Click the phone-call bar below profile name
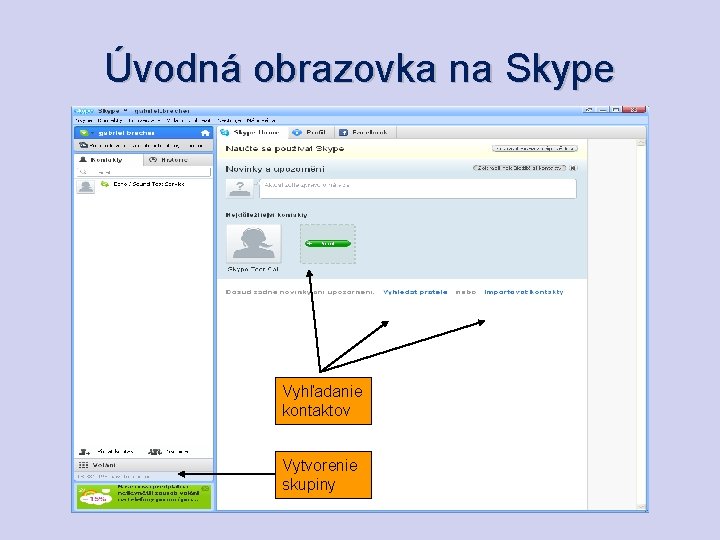This screenshot has height=540, width=720. (x=144, y=146)
